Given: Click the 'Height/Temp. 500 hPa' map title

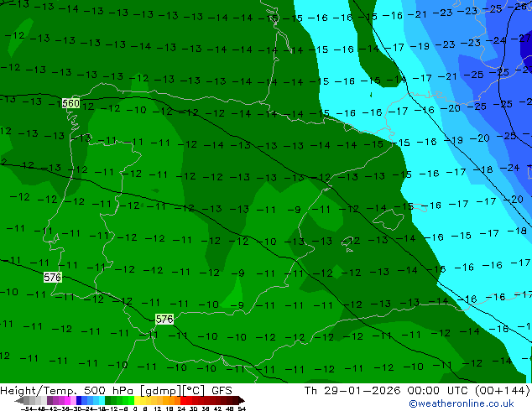Looking at the screenshot, I should (69, 391).
